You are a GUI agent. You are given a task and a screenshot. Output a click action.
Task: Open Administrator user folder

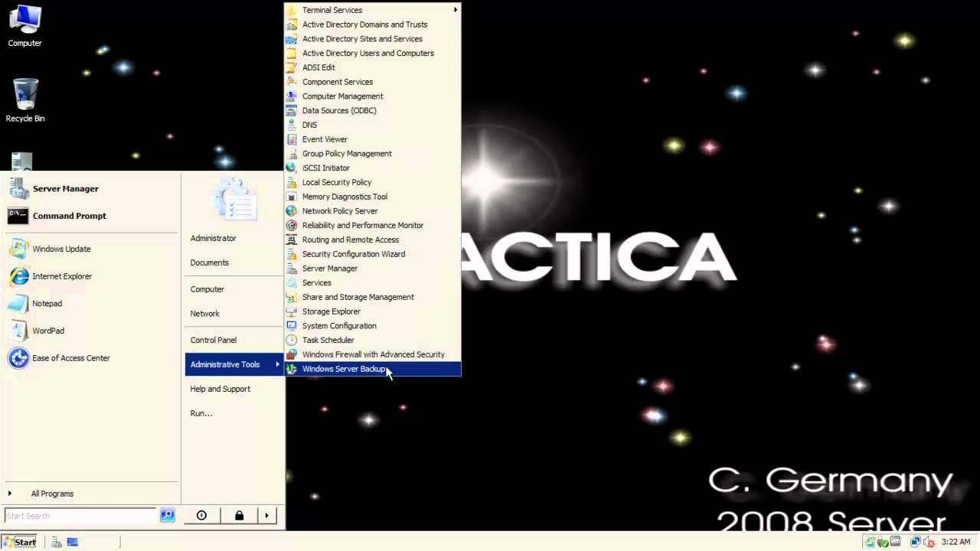point(213,238)
